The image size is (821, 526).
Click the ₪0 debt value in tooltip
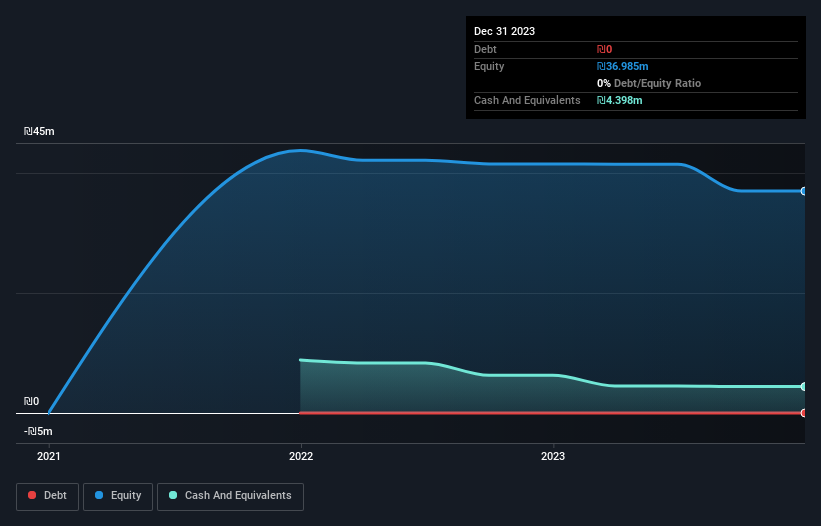(604, 49)
